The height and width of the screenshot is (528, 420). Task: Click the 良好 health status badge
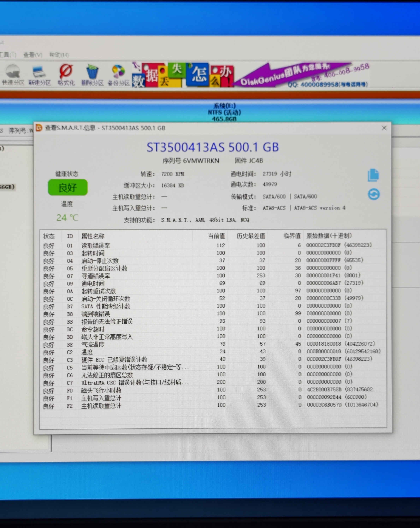[68, 187]
